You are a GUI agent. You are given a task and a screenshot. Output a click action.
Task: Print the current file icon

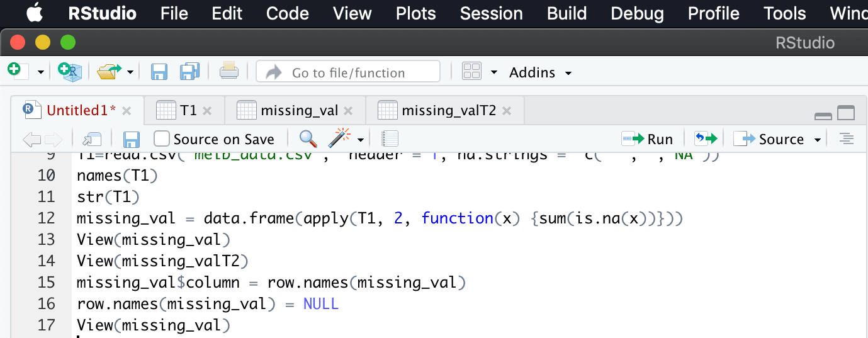(x=229, y=71)
